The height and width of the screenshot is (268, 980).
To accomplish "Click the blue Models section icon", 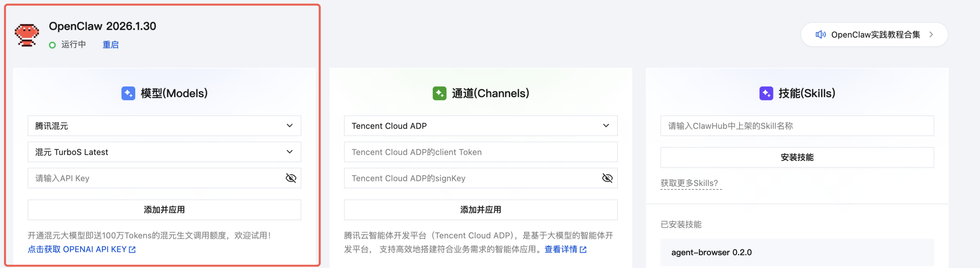I will 128,93.
